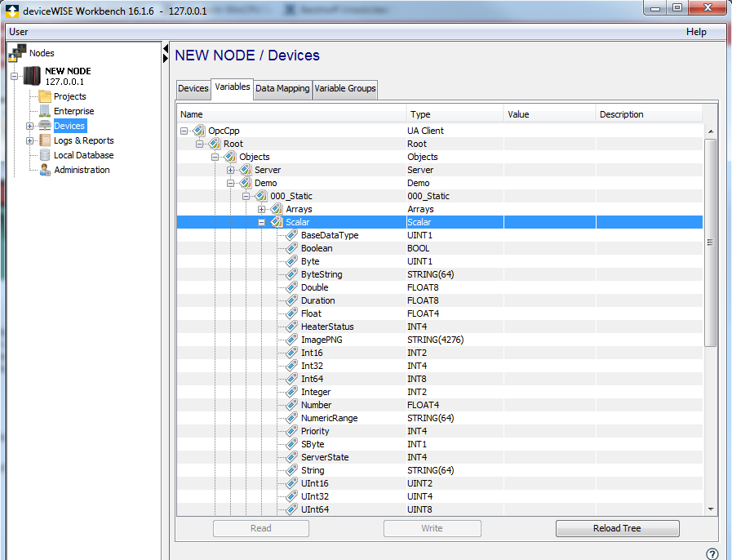This screenshot has width=732, height=560.
Task: Open help via the question mark icon
Action: pyautogui.click(x=713, y=553)
